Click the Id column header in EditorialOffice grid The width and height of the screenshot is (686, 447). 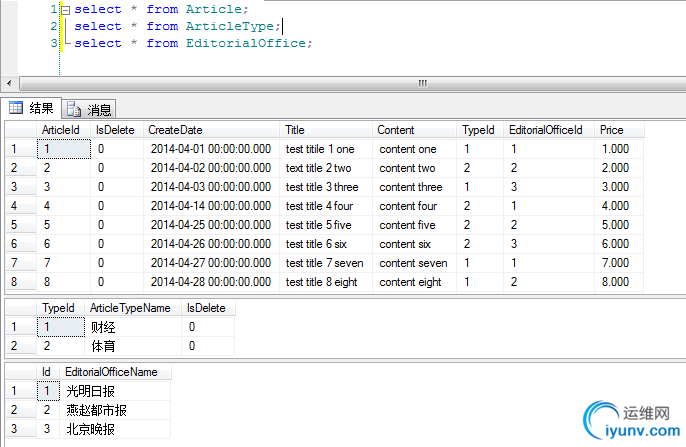(48, 372)
